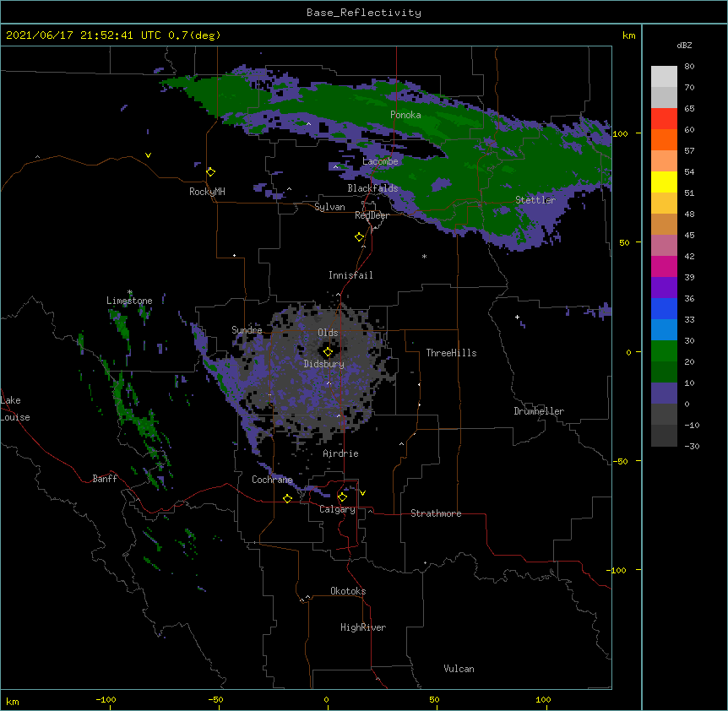
Task: Pick the purple 36-39 dBZ legend swatch
Action: (x=664, y=288)
